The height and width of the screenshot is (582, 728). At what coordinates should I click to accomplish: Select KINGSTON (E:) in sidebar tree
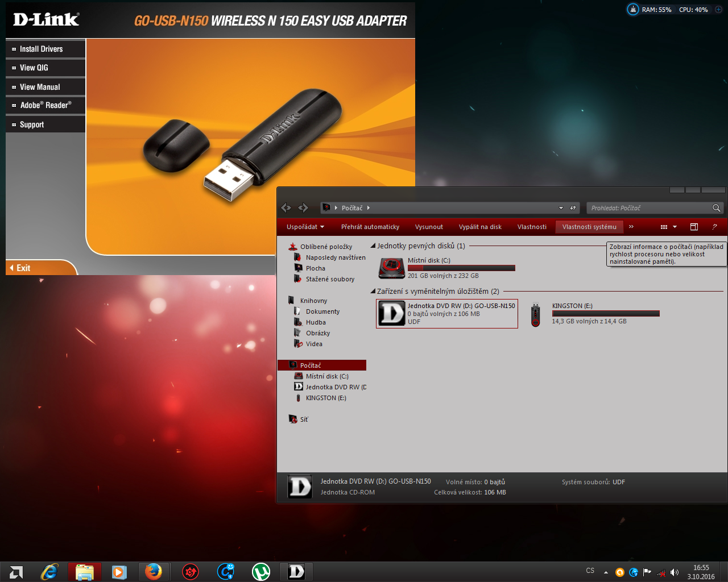(326, 398)
